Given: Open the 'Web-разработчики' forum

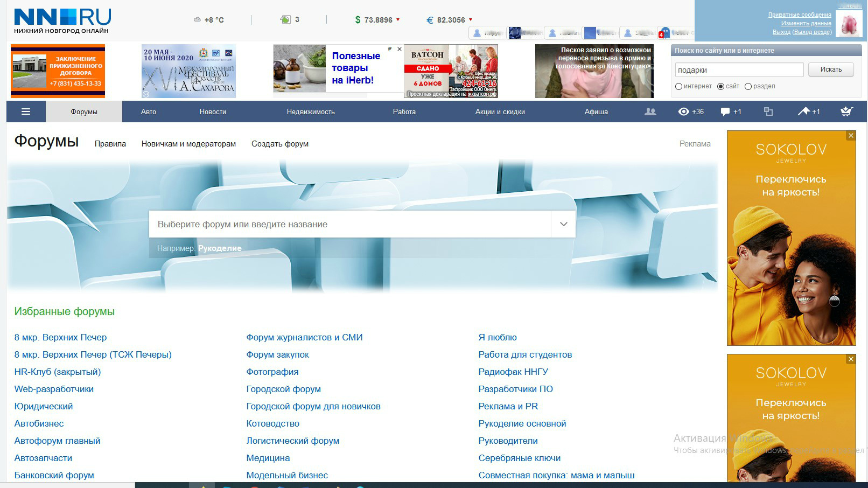Looking at the screenshot, I should point(54,389).
